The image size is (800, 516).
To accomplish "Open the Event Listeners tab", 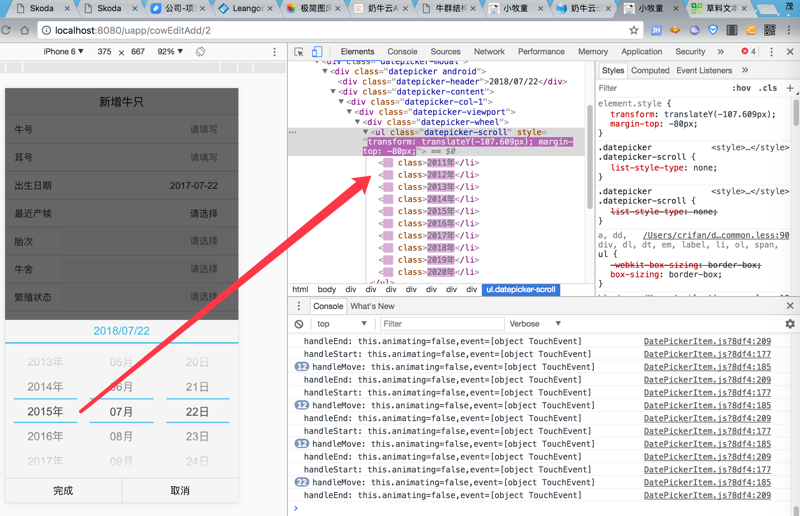I will (704, 70).
